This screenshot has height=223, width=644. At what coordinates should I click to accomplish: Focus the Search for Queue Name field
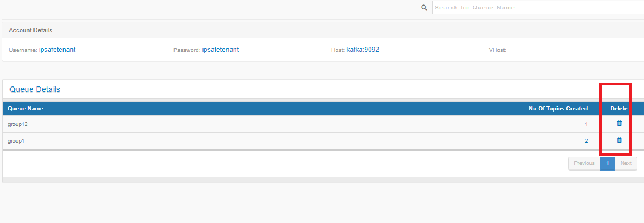[x=538, y=7]
